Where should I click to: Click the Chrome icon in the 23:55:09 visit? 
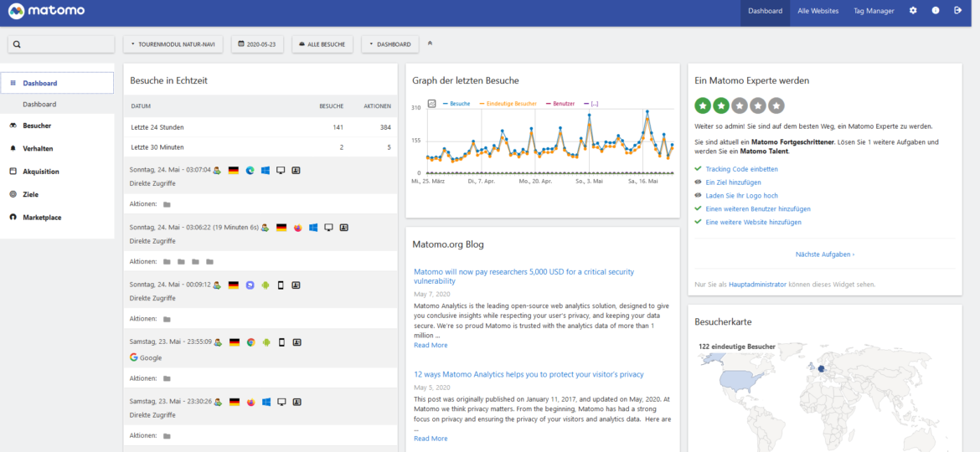[250, 342]
